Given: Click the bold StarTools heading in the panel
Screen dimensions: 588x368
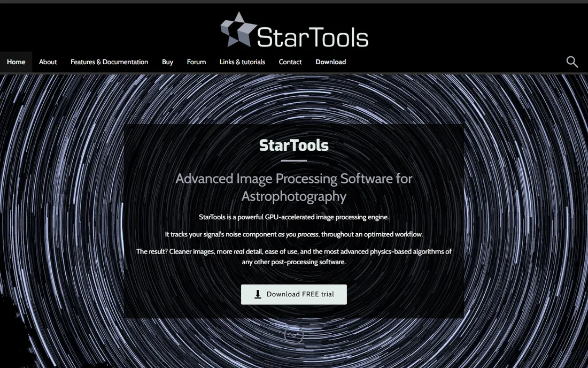Looking at the screenshot, I should coord(294,145).
